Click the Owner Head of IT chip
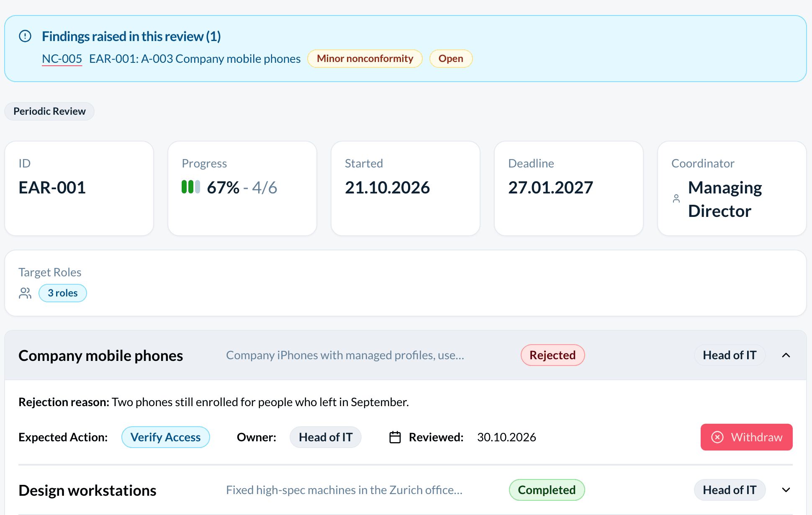Screen dimensions: 812x515 point(326,437)
